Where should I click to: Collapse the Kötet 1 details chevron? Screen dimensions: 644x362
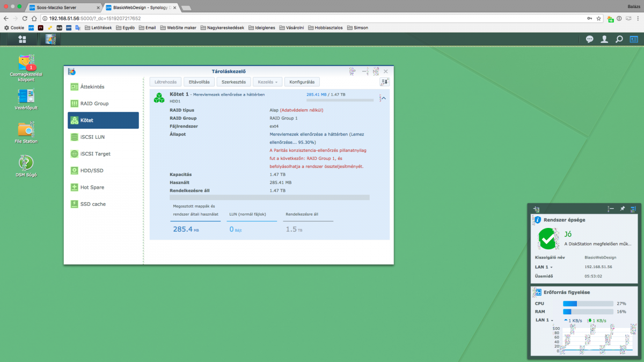pos(383,98)
